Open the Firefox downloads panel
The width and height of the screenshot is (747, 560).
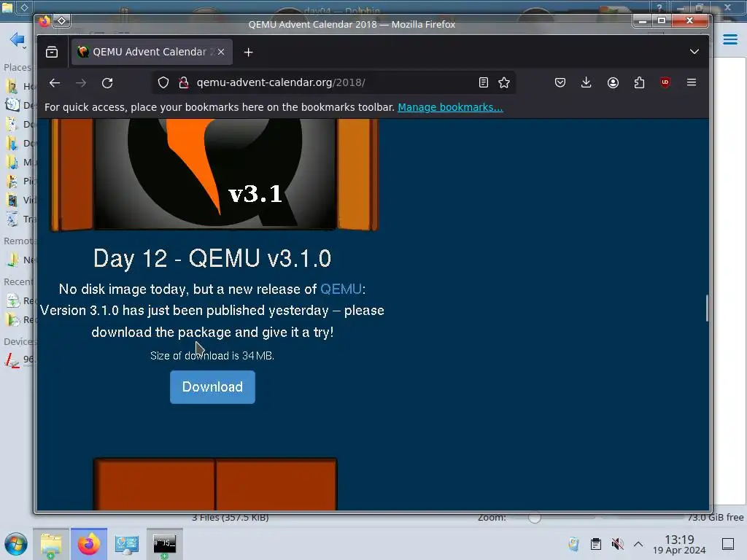point(587,83)
